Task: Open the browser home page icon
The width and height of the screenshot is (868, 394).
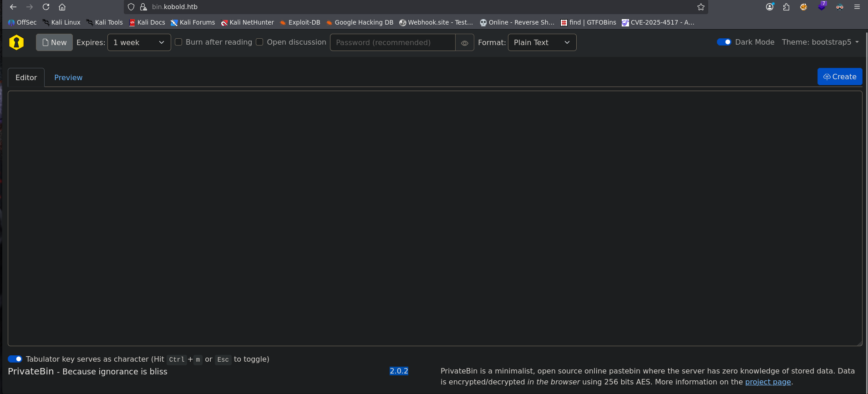Action: coord(62,7)
